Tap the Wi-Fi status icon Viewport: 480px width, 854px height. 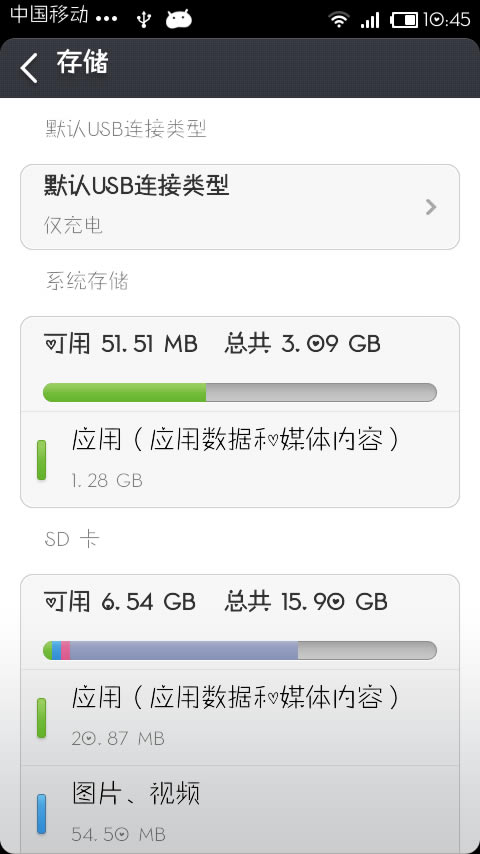(x=338, y=20)
